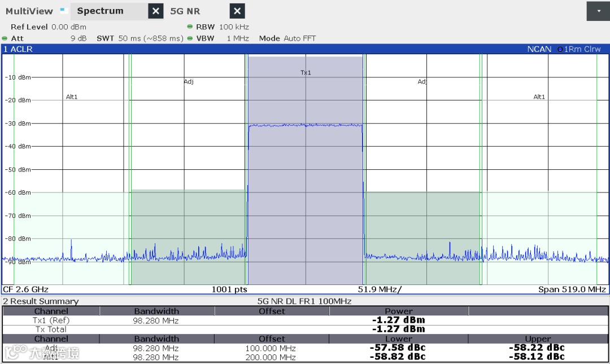Click the 100.000 MHz offset cell
This screenshot has height=364, width=610.
tap(271, 348)
